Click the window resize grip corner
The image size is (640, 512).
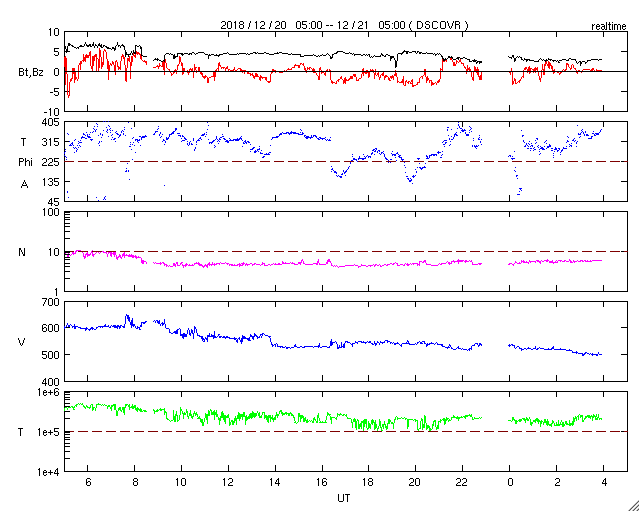point(633,506)
